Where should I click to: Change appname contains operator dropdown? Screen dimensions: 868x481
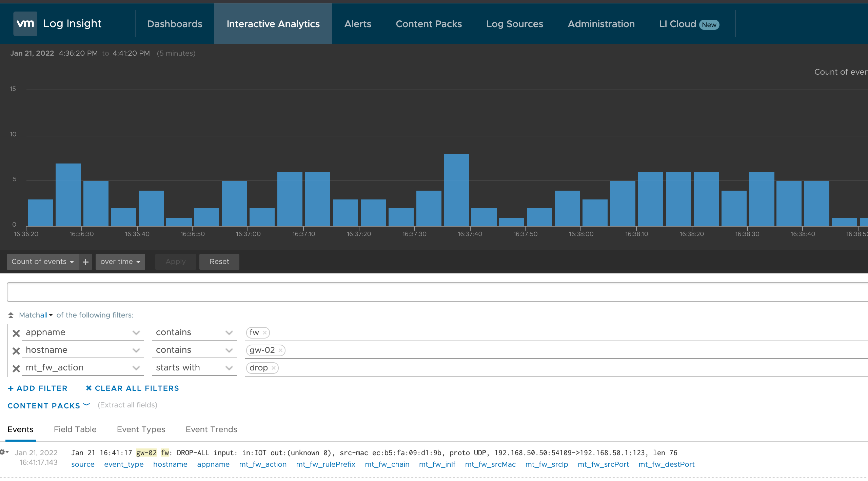click(x=194, y=332)
